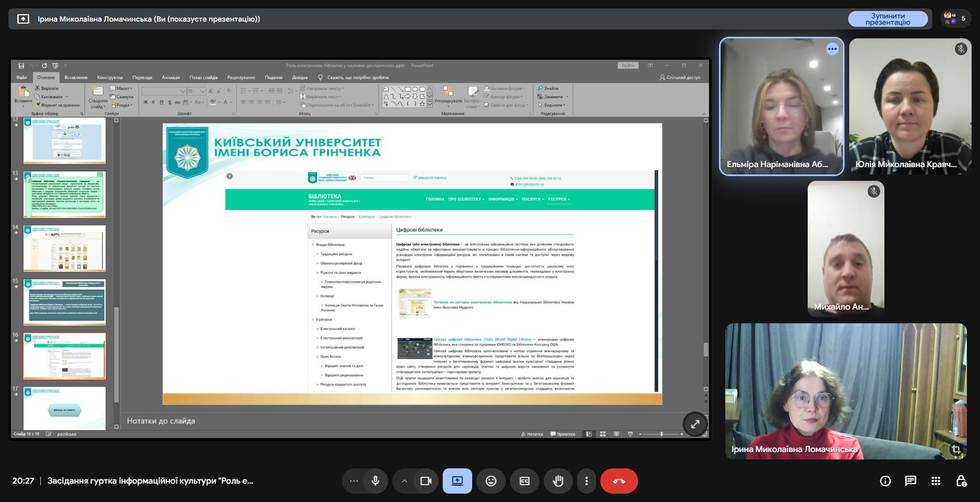The width and height of the screenshot is (980, 502).
Task: Open the emoji reactions panel
Action: click(x=491, y=481)
